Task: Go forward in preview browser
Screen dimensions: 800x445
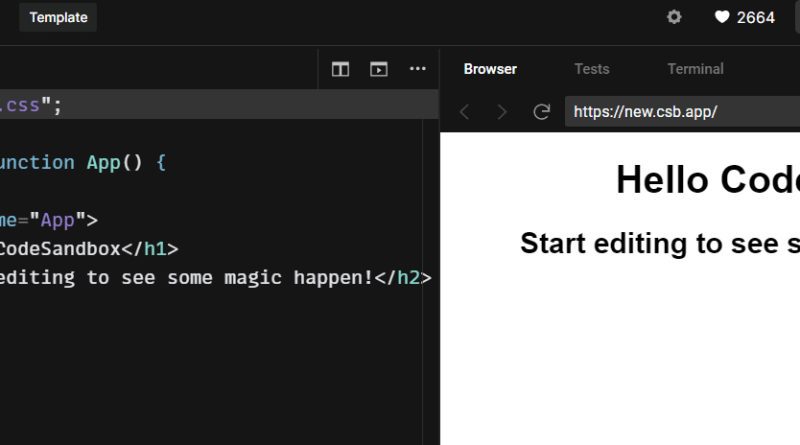Action: pos(502,112)
